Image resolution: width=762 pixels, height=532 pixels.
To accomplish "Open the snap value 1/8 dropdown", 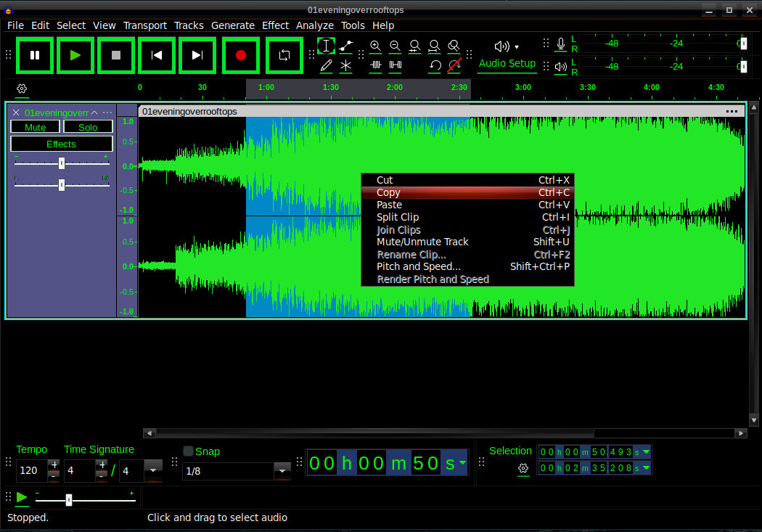I will (x=282, y=471).
